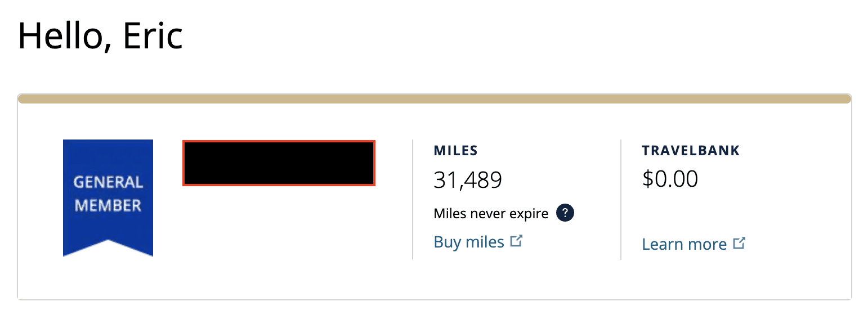Viewport: 868px width, 333px height.
Task: Click the word GENERAL on the badge
Action: [x=108, y=182]
